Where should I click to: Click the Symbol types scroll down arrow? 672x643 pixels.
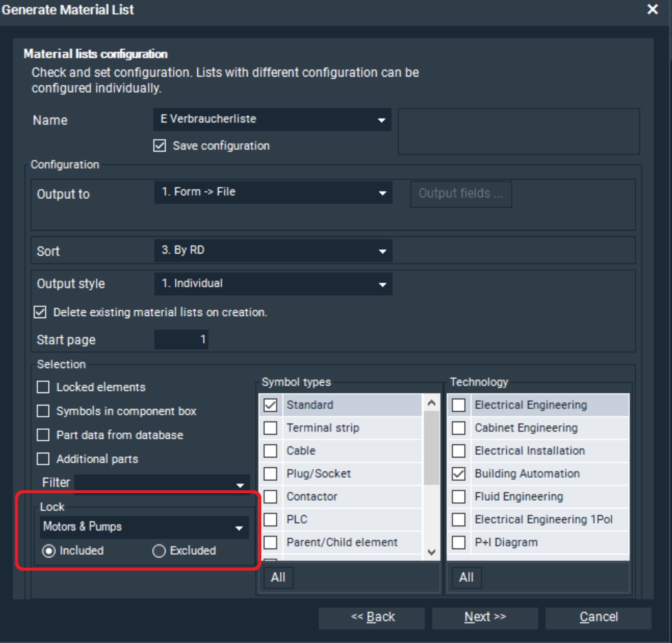point(431,552)
